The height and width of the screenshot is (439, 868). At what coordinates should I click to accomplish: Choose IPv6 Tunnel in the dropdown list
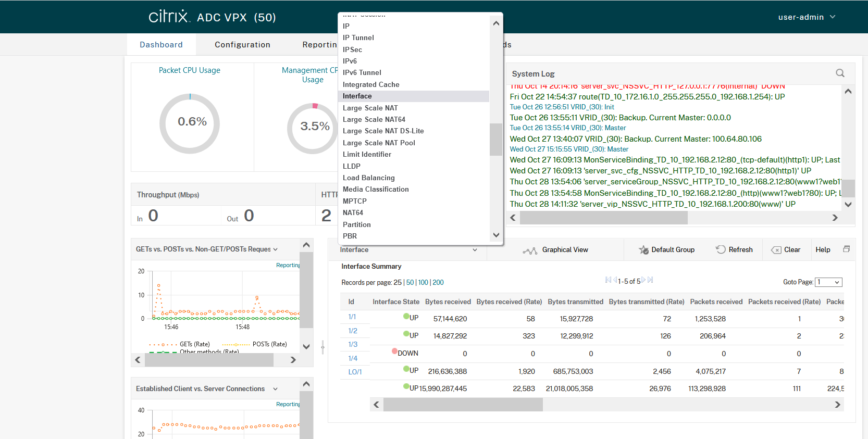pos(362,73)
